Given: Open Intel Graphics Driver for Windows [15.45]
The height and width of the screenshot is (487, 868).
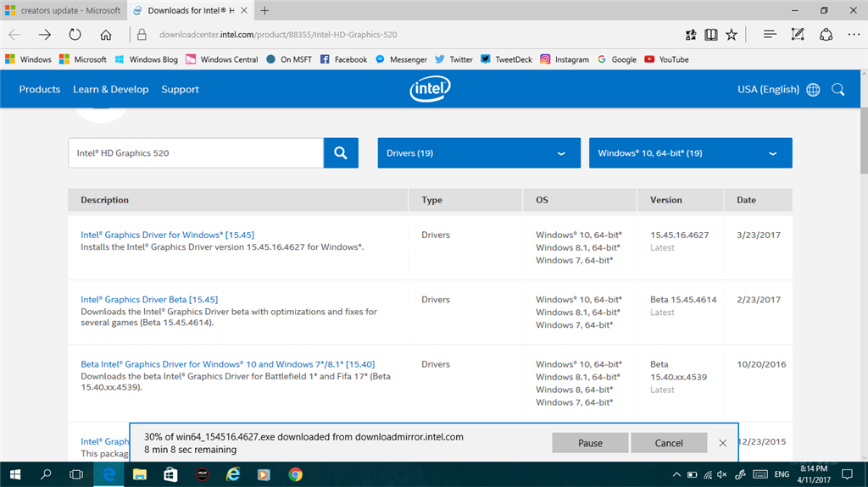Looking at the screenshot, I should click(167, 235).
